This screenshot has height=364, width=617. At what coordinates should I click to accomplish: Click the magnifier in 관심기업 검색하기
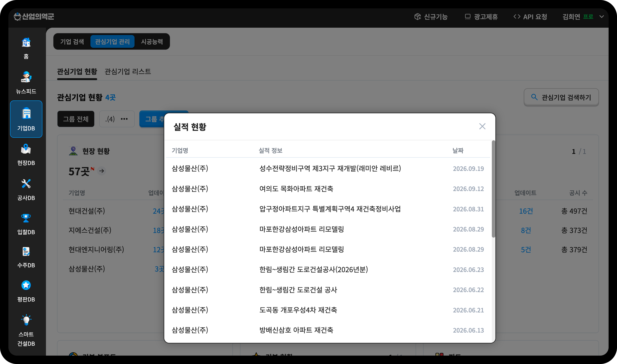click(534, 97)
